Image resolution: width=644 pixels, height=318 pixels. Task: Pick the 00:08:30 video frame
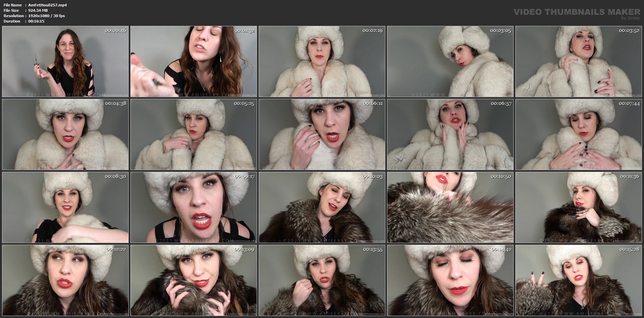tap(65, 207)
